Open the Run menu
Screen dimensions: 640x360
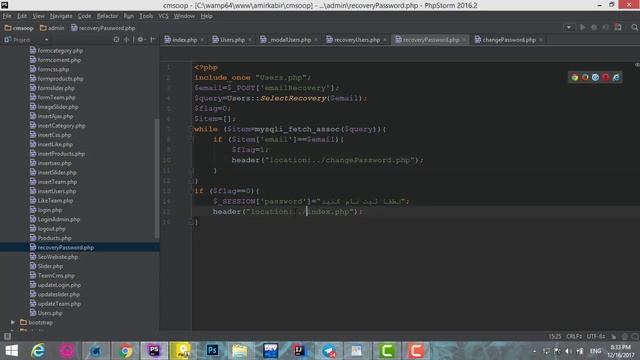click(x=129, y=16)
